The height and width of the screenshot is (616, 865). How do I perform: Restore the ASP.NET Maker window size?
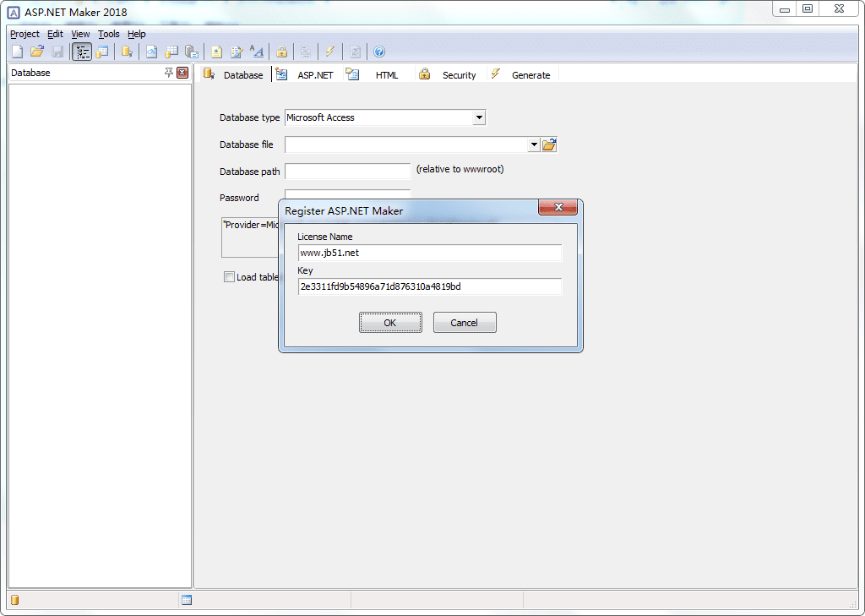[x=807, y=8]
